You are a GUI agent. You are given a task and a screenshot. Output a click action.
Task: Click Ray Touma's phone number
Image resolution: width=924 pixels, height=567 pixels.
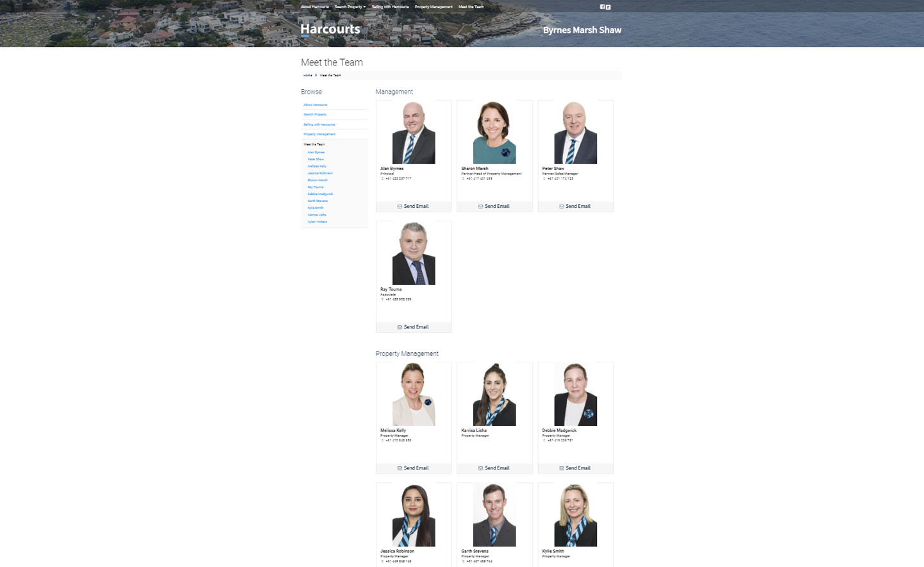point(398,299)
